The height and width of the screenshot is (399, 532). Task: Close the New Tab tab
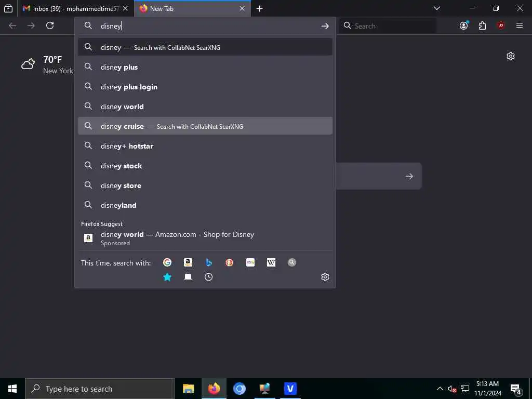click(x=242, y=8)
